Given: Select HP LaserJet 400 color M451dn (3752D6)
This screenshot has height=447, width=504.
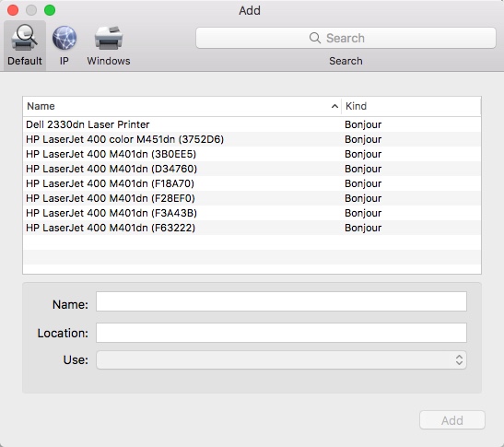Looking at the screenshot, I should pyautogui.click(x=252, y=139).
